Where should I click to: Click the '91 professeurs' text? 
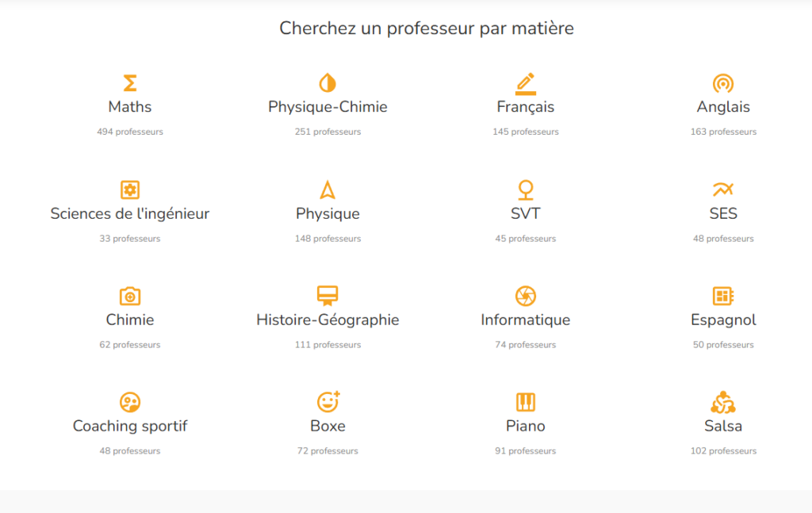(526, 451)
